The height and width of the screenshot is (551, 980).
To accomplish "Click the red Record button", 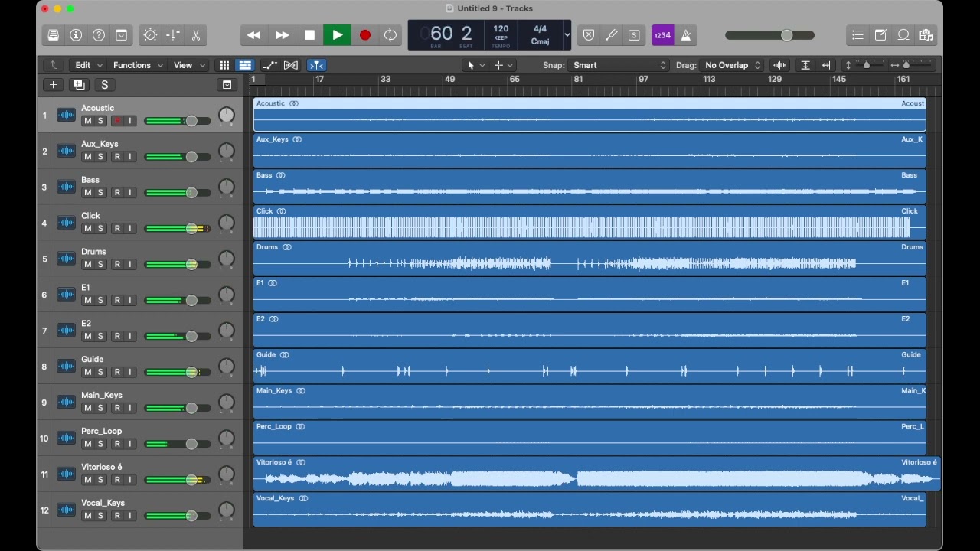I will (365, 35).
